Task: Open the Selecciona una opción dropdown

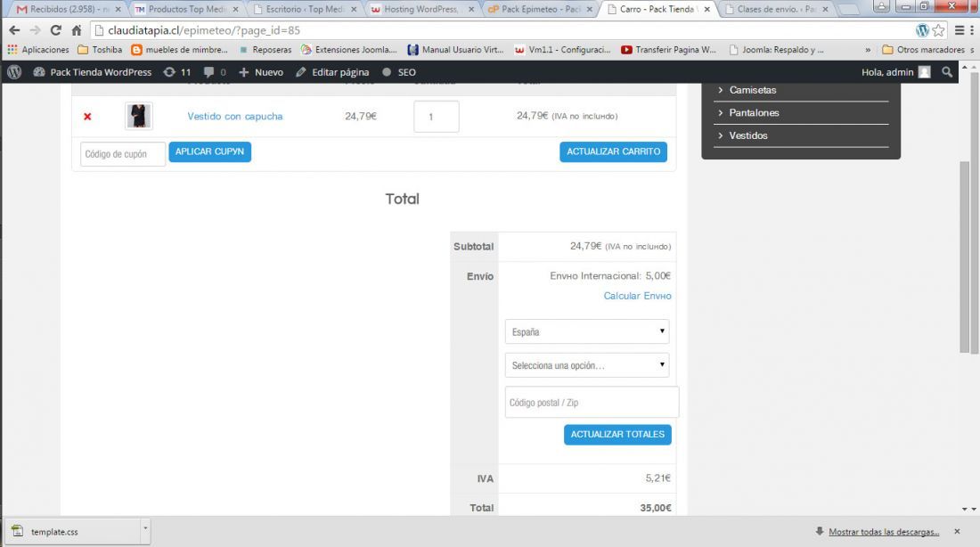Action: pos(587,365)
